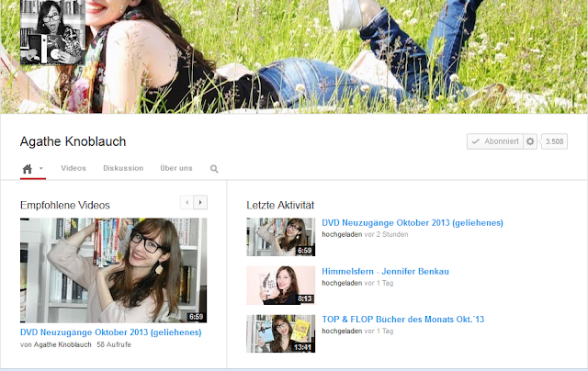
Task: Click the 'vor 2 Stunden' upload time
Action: [x=386, y=234]
